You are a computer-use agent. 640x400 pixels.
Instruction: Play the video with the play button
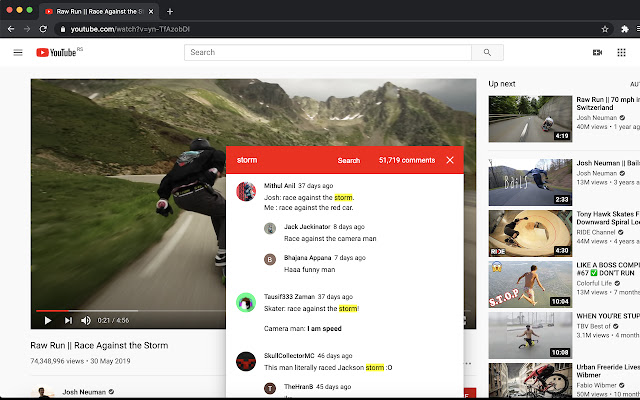tap(48, 320)
